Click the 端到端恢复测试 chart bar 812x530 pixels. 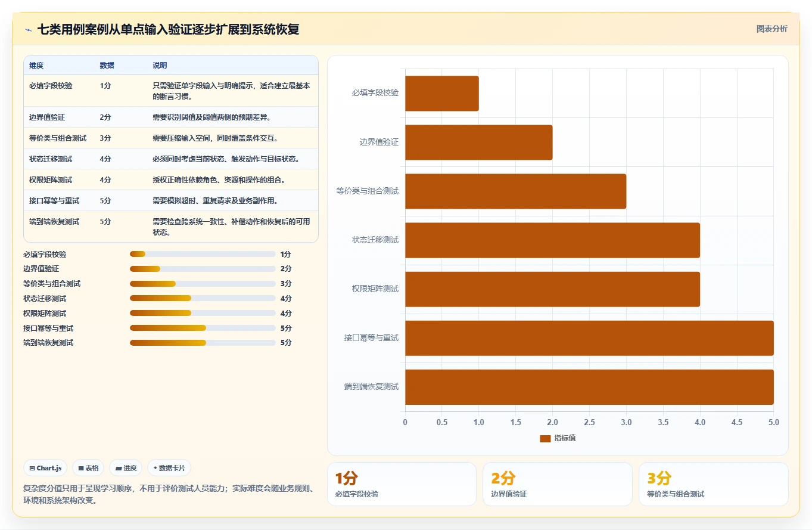[x=589, y=387]
